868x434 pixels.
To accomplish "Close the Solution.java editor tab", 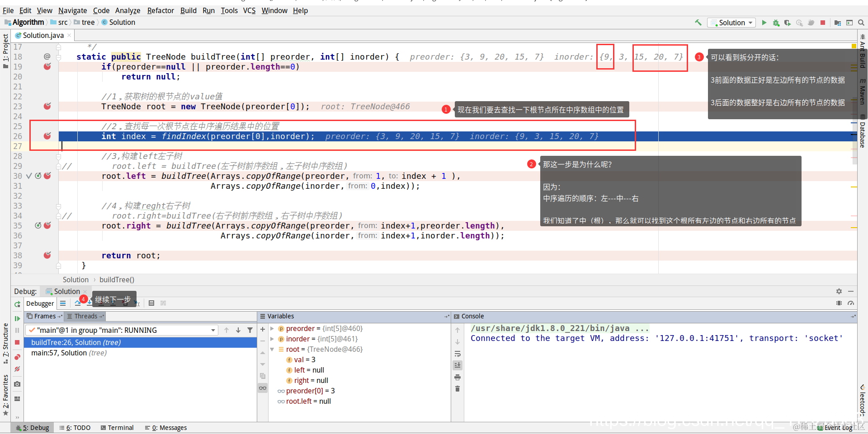I will point(69,35).
